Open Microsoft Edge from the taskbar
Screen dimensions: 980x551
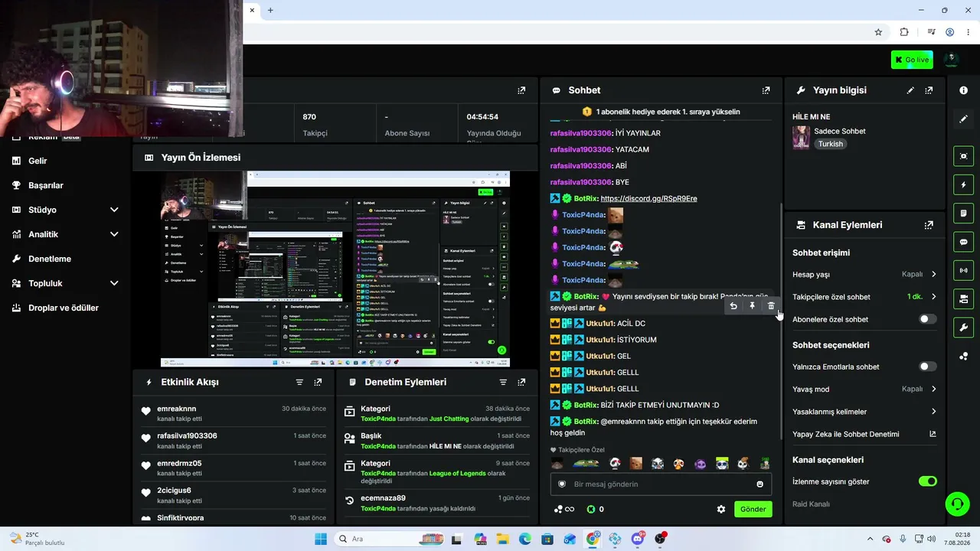[525, 539]
